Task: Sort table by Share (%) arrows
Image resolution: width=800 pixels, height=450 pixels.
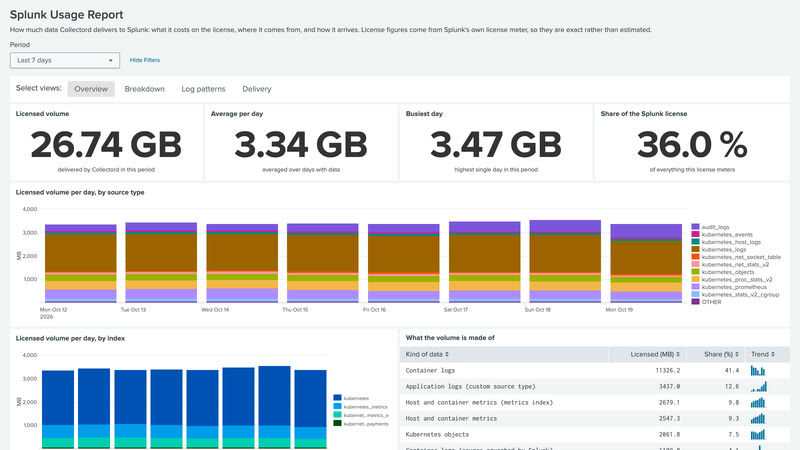Action: point(737,354)
